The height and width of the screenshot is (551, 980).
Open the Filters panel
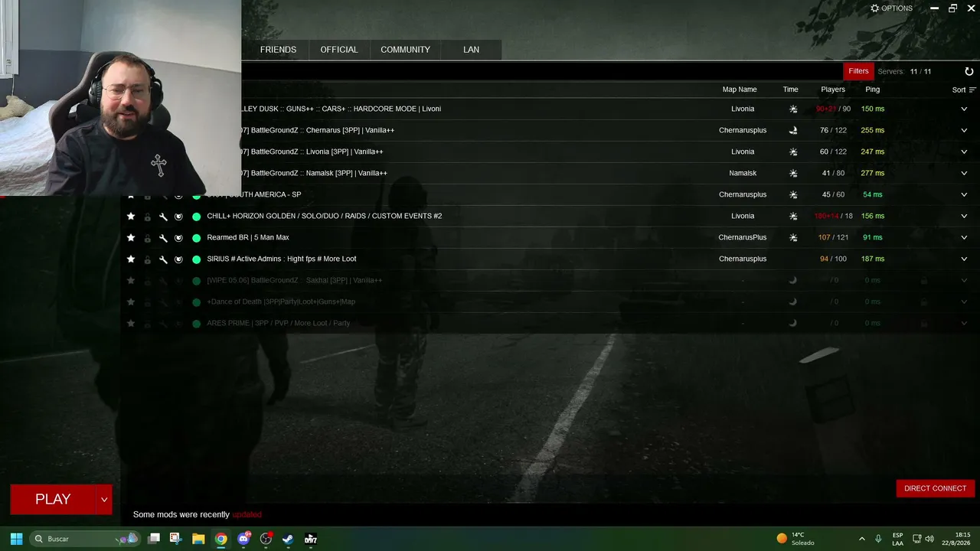858,71
